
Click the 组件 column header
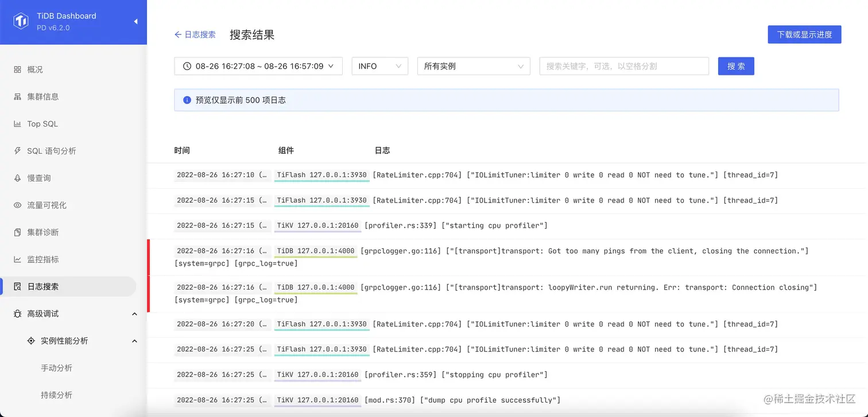pyautogui.click(x=286, y=150)
